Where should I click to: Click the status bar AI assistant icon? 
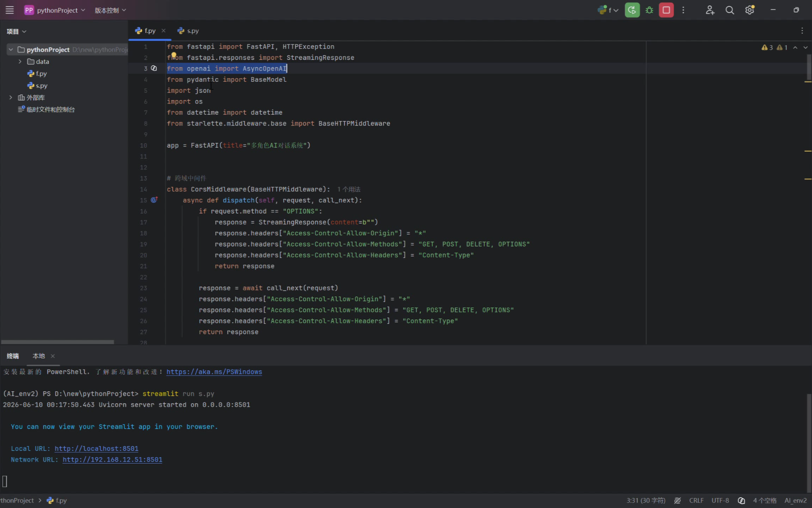[741, 500]
